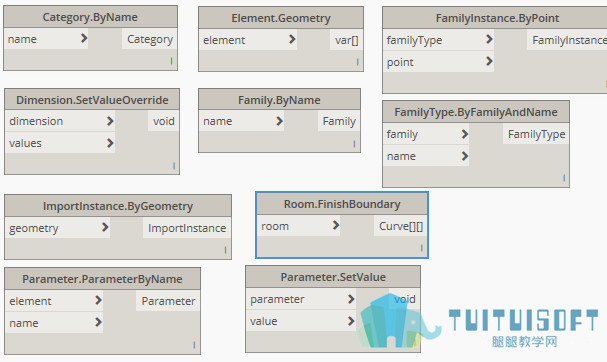Click chevron on Family.ByName name port
The height and width of the screenshot is (362, 607).
[279, 121]
